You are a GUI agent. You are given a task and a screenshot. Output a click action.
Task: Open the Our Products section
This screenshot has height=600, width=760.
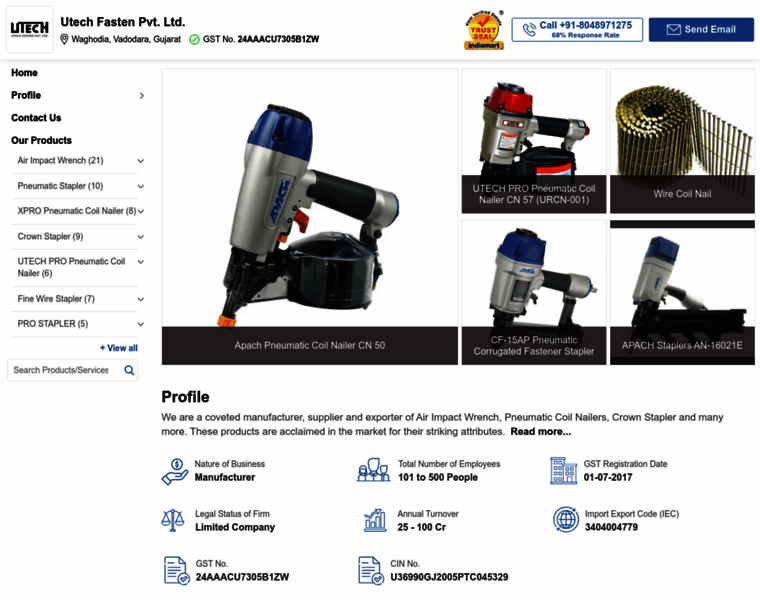pyautogui.click(x=42, y=140)
